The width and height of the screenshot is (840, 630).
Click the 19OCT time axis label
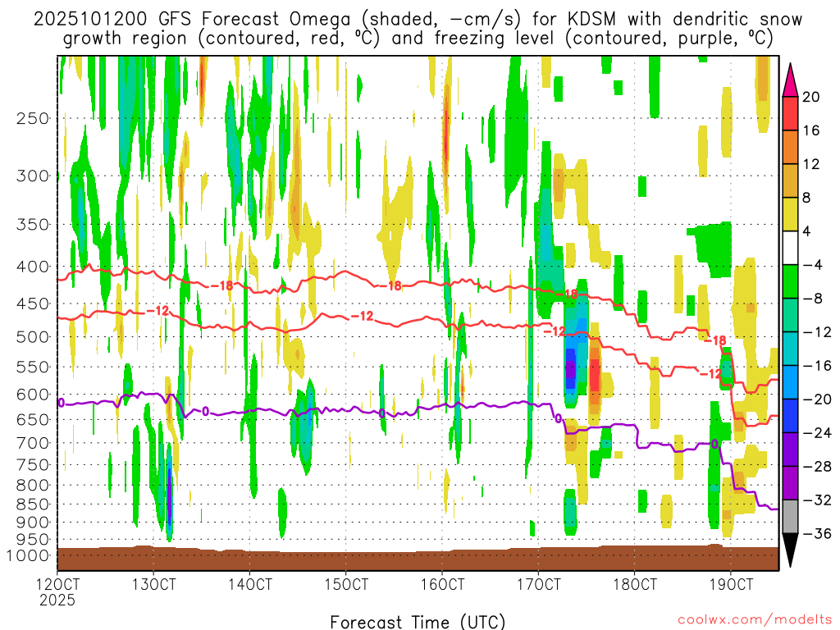tap(731, 584)
